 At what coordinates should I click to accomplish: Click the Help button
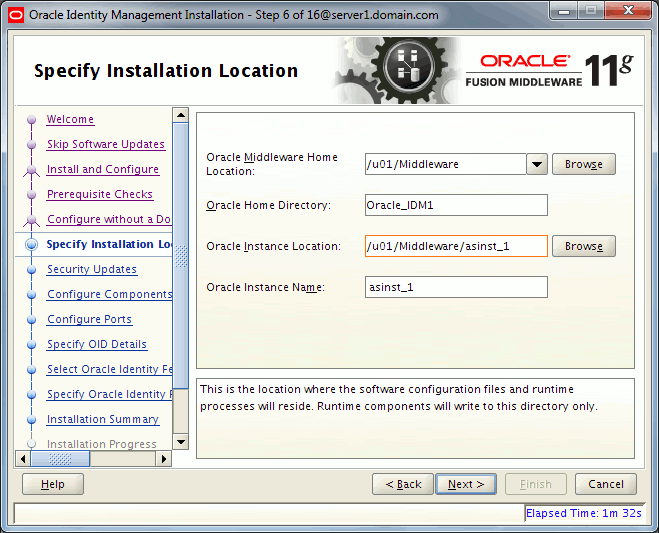pyautogui.click(x=53, y=484)
